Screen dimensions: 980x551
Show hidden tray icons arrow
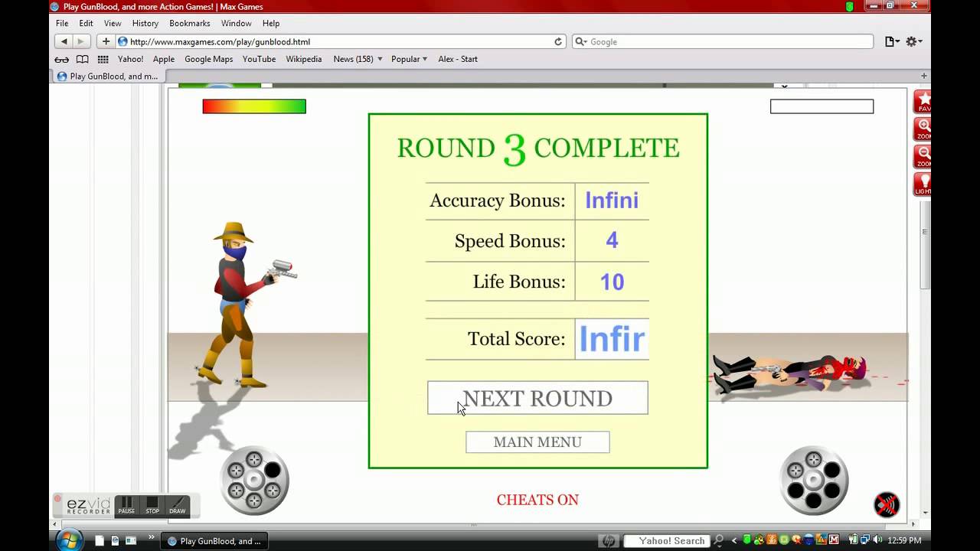pos(735,541)
